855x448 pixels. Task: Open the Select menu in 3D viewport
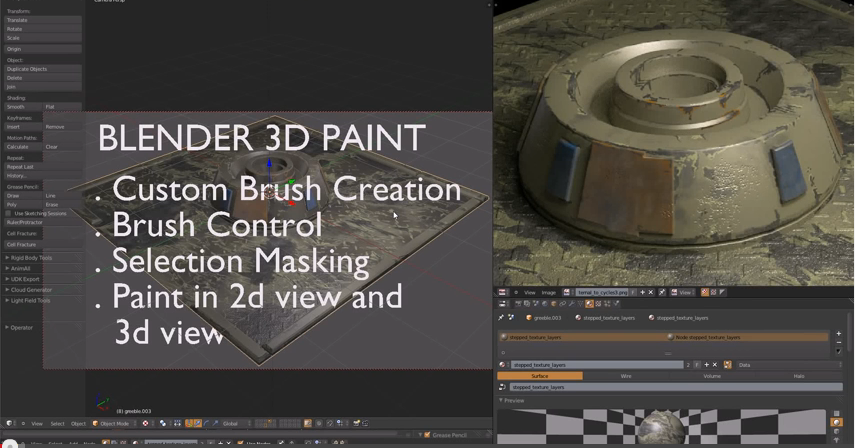click(x=57, y=423)
